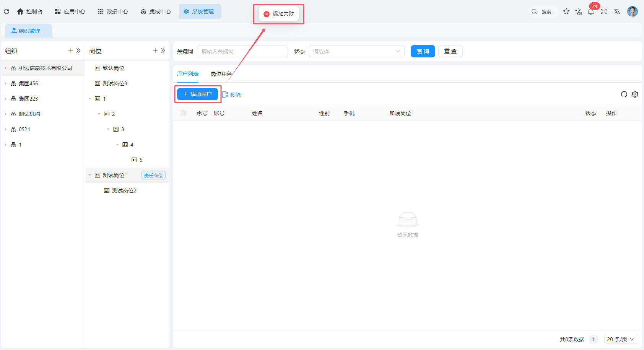This screenshot has height=350, width=644.
Task: Open table column settings gear
Action: tap(635, 94)
